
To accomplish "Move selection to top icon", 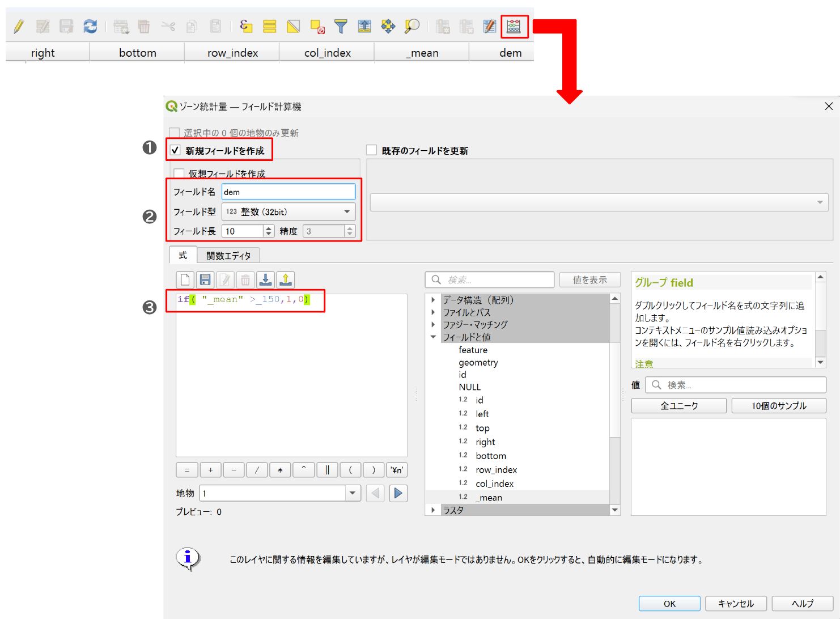I will (364, 26).
